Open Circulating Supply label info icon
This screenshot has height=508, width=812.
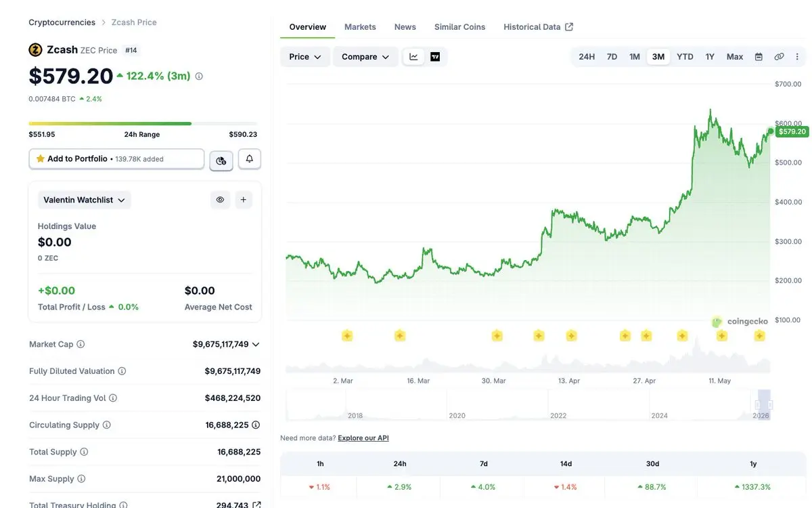(106, 425)
